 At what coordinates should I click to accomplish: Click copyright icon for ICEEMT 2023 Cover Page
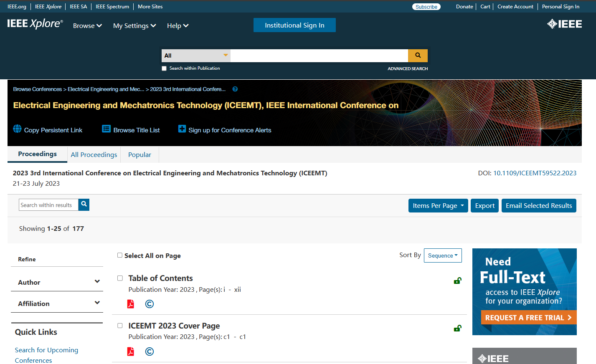(150, 351)
